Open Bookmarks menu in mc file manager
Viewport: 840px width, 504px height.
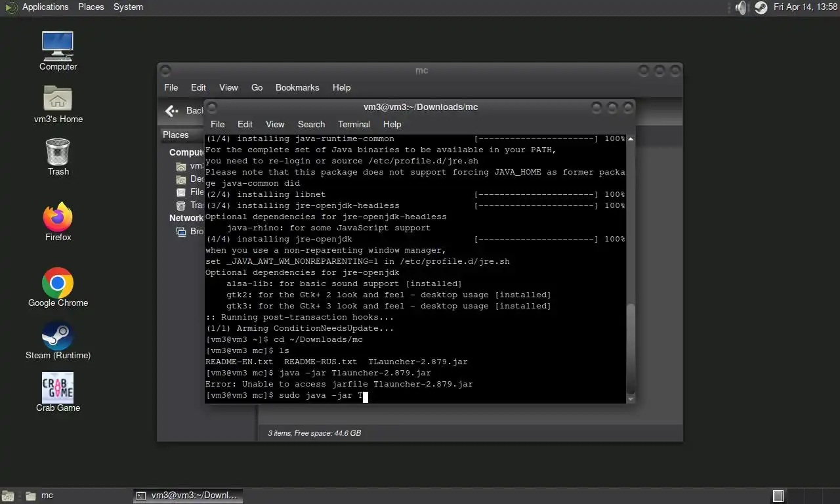pos(297,87)
